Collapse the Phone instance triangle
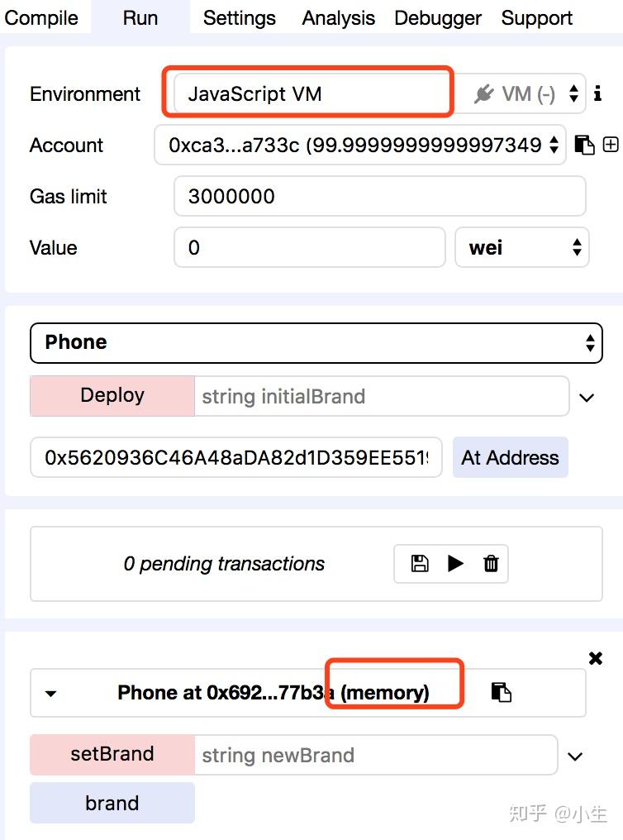The height and width of the screenshot is (840, 623). pyautogui.click(x=51, y=693)
